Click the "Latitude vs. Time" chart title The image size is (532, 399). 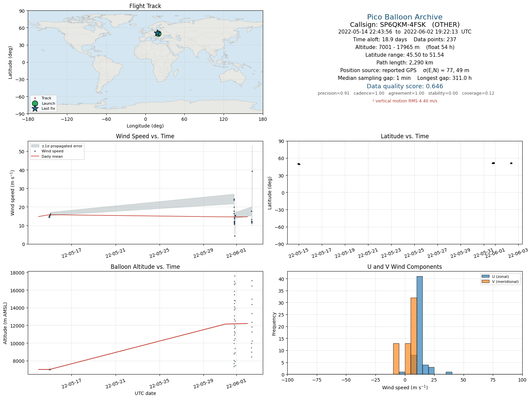(405, 136)
